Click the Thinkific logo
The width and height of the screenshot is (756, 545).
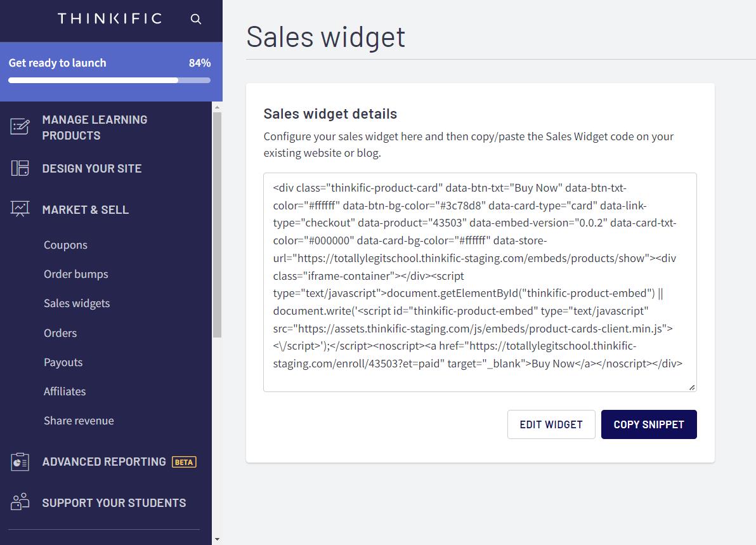coord(110,19)
